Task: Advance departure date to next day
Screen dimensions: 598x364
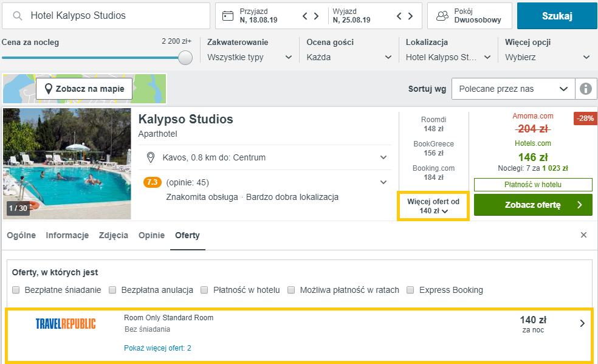Action: tap(410, 16)
